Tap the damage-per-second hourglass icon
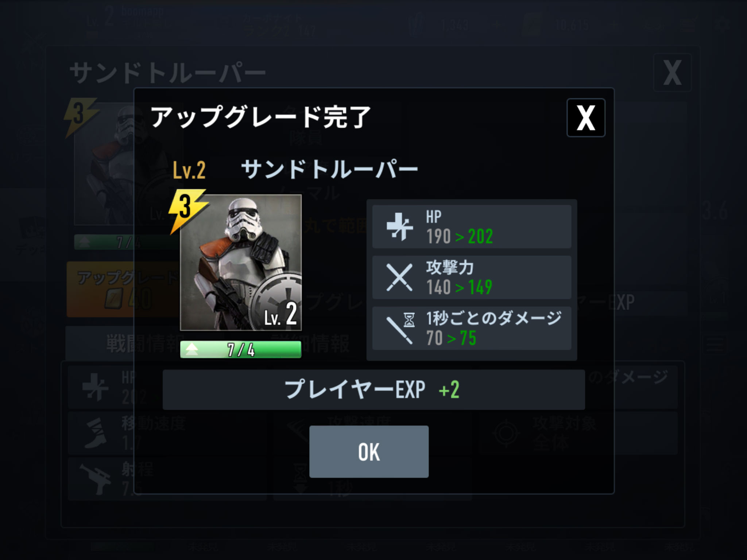Screen dimensions: 747x560 [x=400, y=328]
